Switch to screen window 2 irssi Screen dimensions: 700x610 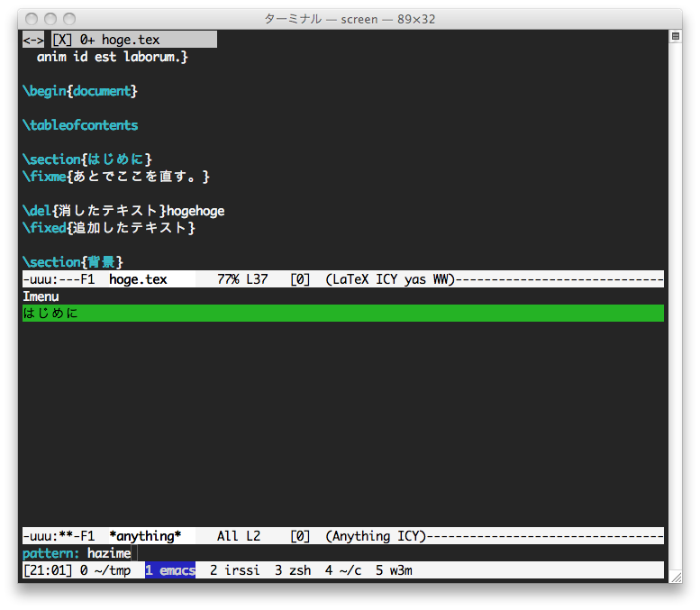235,570
